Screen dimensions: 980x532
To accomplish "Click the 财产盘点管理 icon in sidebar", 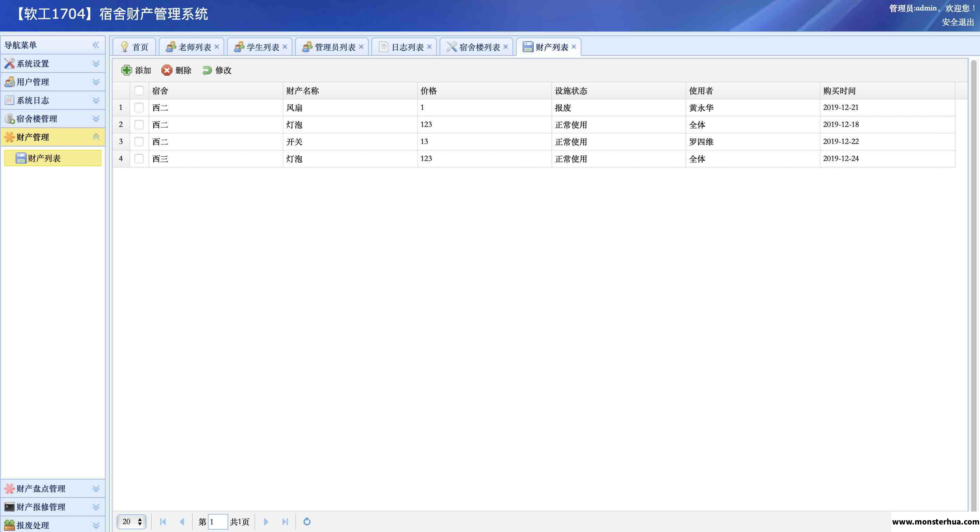I will (x=10, y=488).
